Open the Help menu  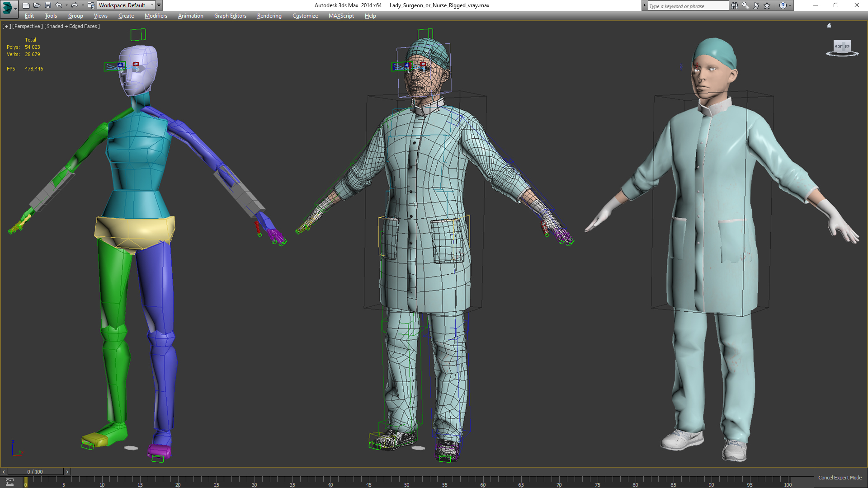pos(370,16)
